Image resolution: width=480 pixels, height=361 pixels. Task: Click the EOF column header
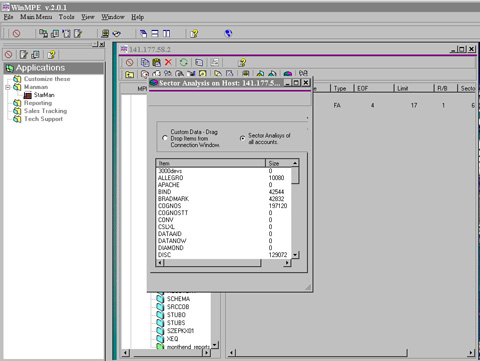point(373,88)
